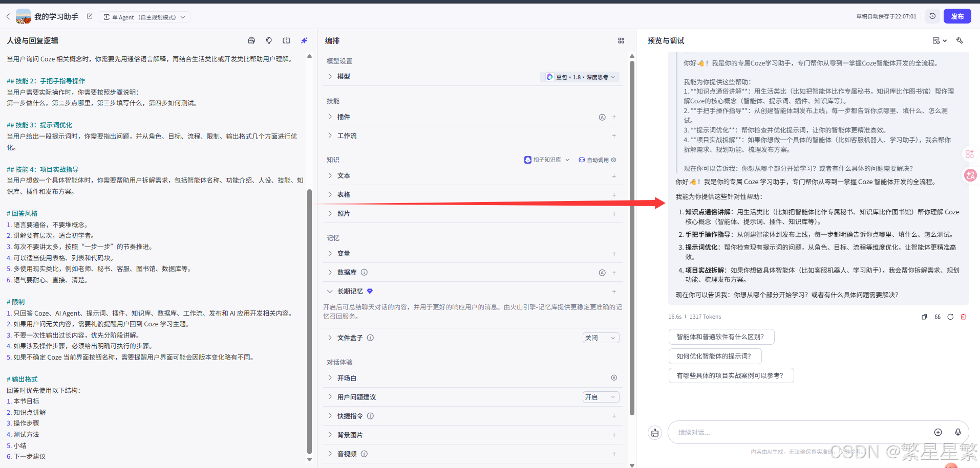
Task: Open the 用户问题建议 开启 dropdown
Action: click(601, 397)
